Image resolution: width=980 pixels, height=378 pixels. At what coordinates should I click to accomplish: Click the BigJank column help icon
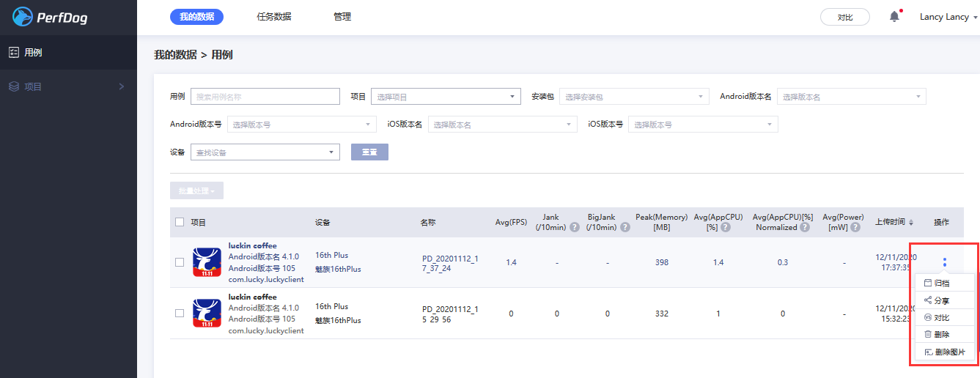[x=625, y=227]
